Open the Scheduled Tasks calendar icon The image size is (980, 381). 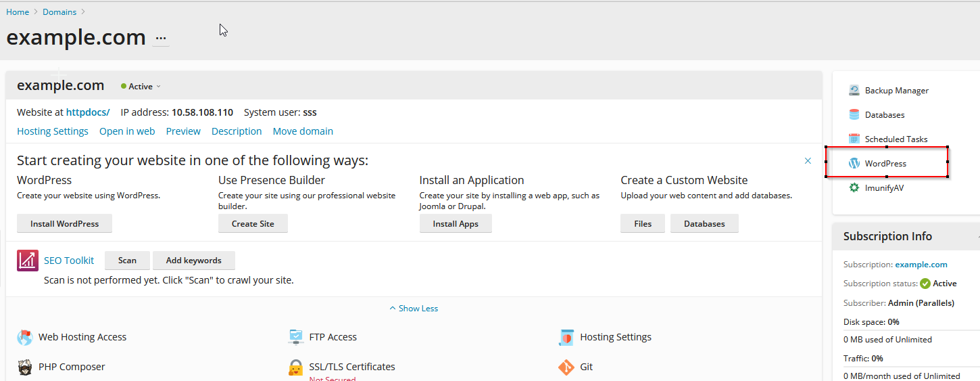(x=854, y=139)
